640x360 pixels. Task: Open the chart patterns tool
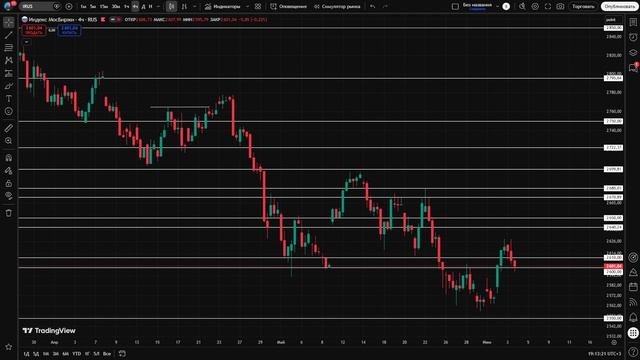point(9,60)
